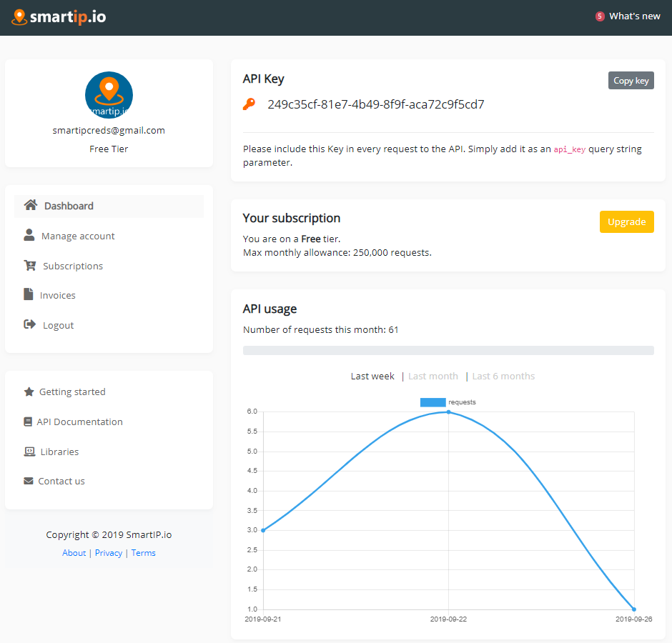Click the 2019-09-21 chart data point
The image size is (672, 643).
coord(263,530)
